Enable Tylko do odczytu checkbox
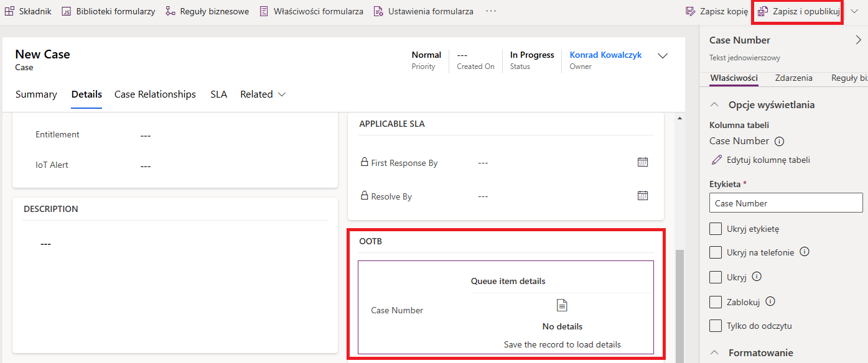 [x=716, y=326]
